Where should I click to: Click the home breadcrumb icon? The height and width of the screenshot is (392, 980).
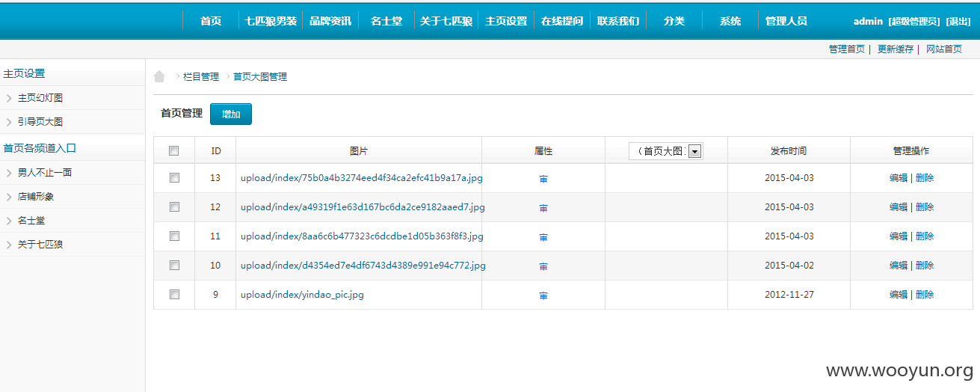click(x=158, y=76)
